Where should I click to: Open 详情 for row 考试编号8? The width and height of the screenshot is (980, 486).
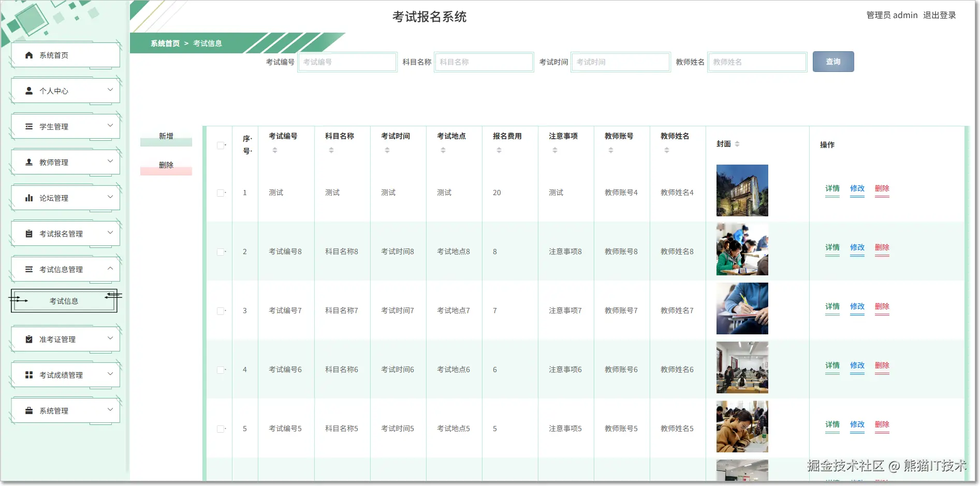pyautogui.click(x=832, y=247)
